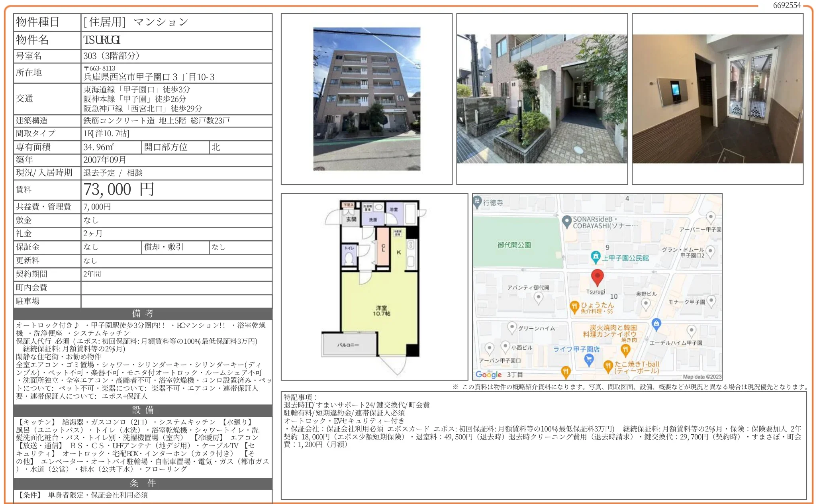
Task: Click the ひょうたん restaurant orange icon
Action: 574,307
